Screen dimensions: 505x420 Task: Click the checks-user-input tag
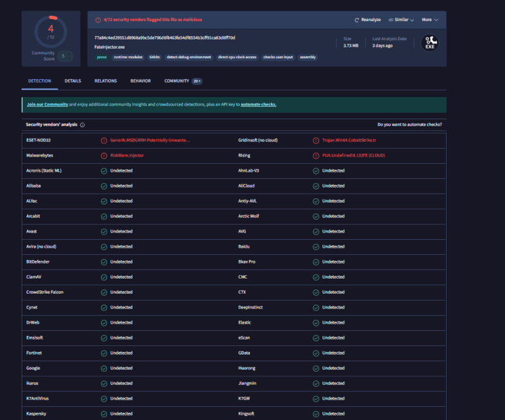coord(278,57)
